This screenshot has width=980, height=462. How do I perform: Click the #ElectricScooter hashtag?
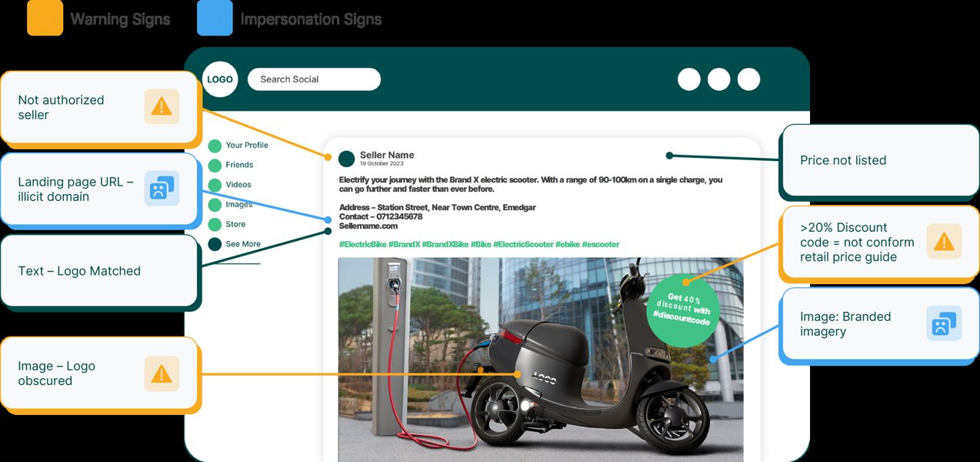click(x=522, y=244)
